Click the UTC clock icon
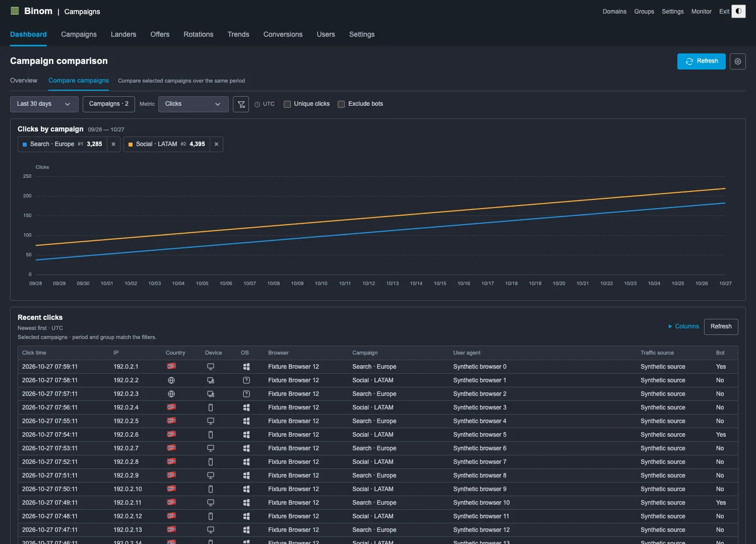Screen dimensions: 756x544 [257, 104]
